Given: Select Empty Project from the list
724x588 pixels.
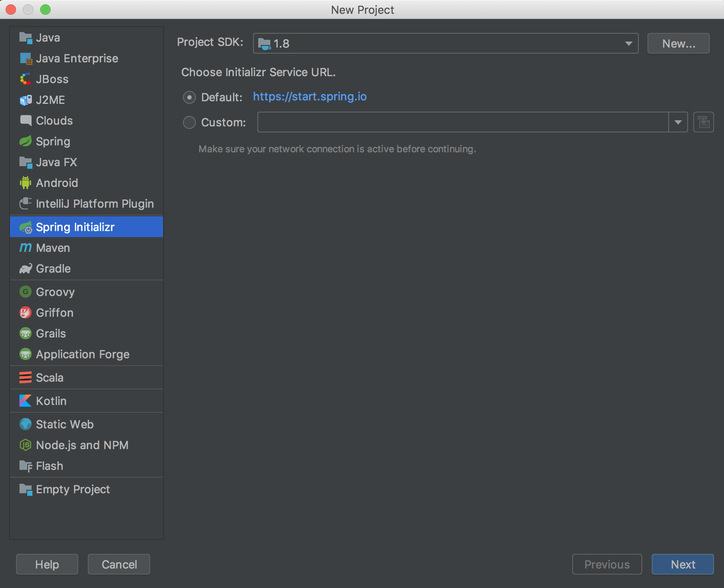Looking at the screenshot, I should tap(72, 489).
